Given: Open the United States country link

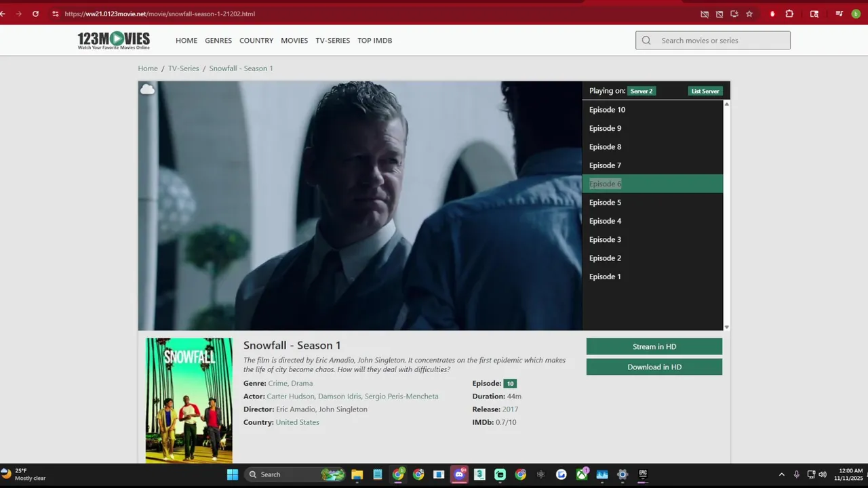Looking at the screenshot, I should [x=298, y=422].
